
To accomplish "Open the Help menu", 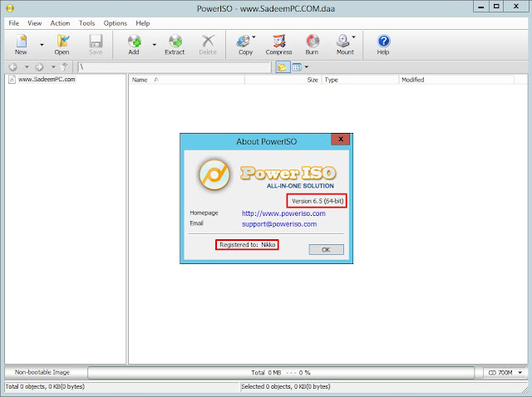I will [x=143, y=23].
